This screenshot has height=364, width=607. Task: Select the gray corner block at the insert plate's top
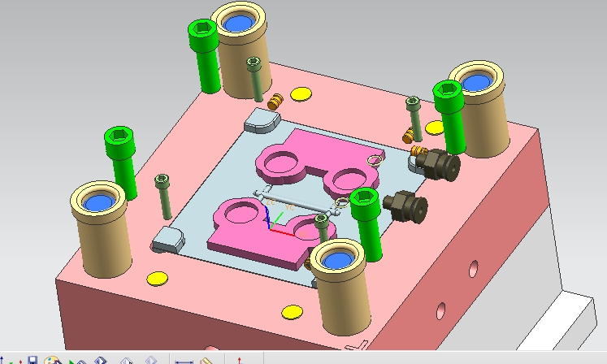point(262,120)
